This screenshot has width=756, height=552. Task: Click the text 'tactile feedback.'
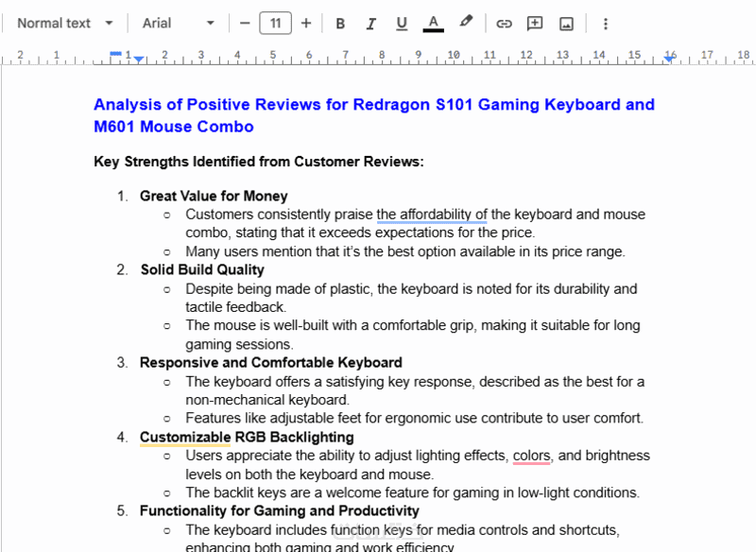coord(235,307)
